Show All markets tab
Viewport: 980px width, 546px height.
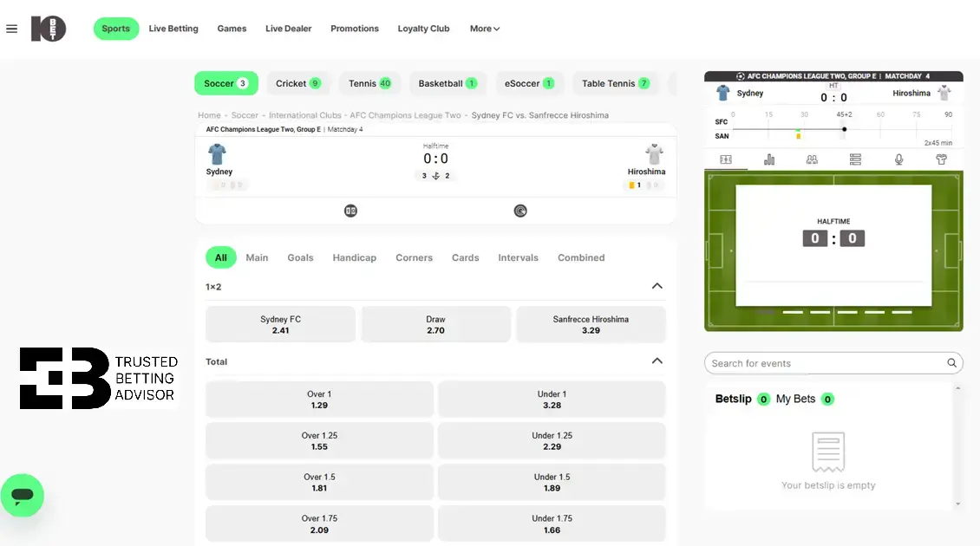point(220,257)
